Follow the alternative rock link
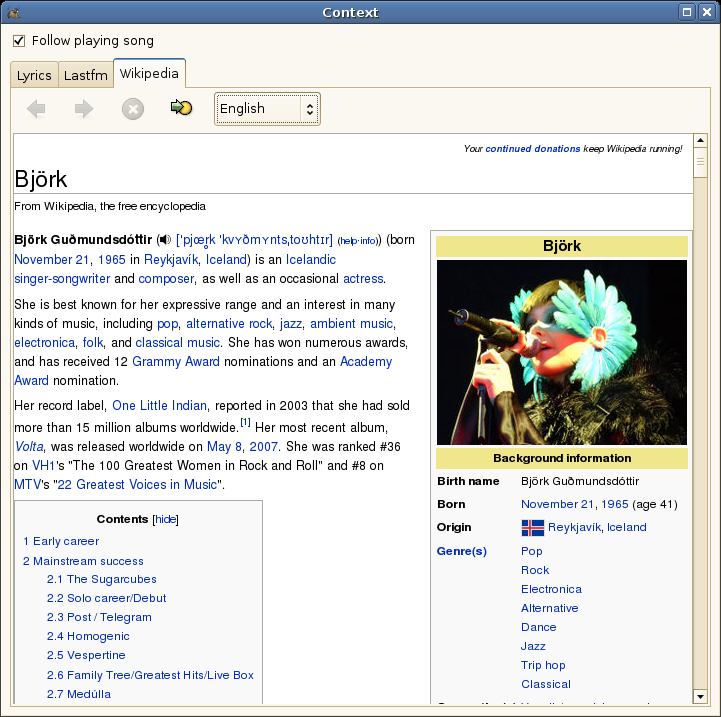This screenshot has width=721, height=717. coord(229,324)
